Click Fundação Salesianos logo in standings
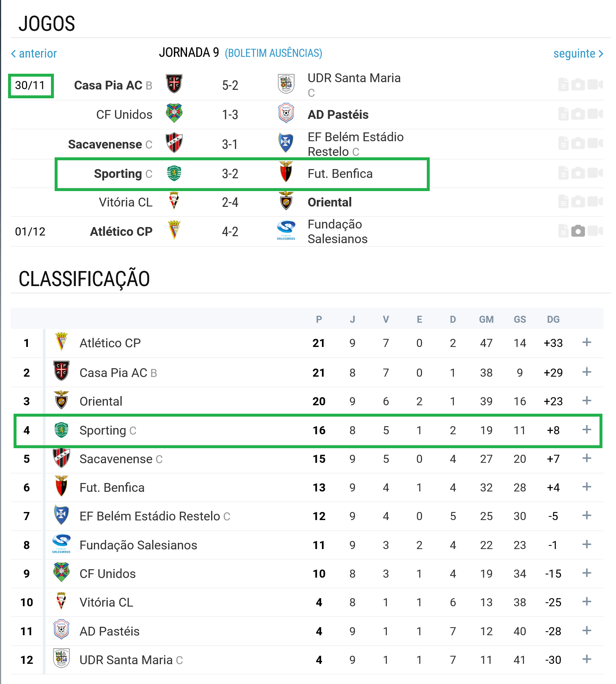 pos(61,544)
